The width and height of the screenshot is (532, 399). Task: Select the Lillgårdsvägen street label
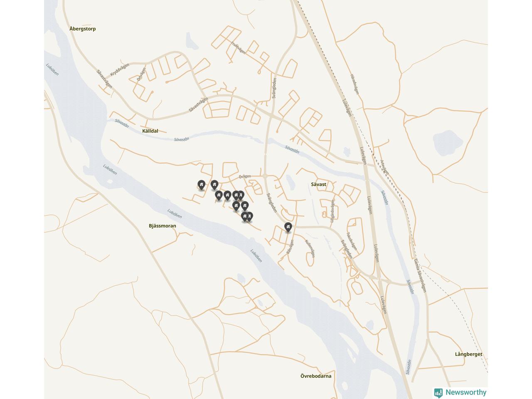[x=332, y=211]
